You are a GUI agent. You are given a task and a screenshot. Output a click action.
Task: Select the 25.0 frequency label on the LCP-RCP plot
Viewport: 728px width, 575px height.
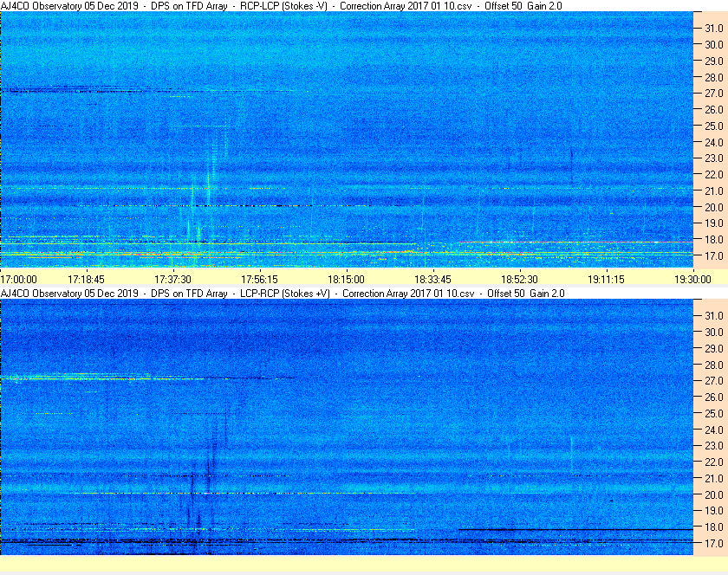pyautogui.click(x=714, y=414)
